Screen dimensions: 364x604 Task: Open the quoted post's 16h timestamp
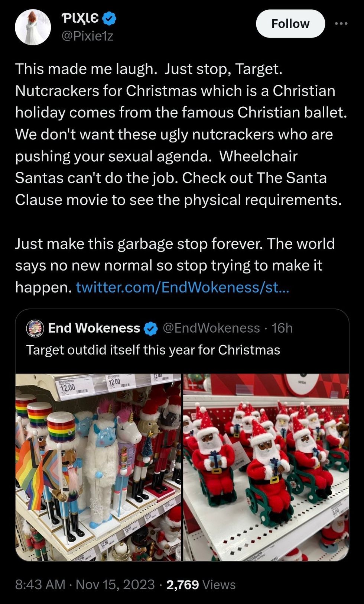pyautogui.click(x=282, y=328)
